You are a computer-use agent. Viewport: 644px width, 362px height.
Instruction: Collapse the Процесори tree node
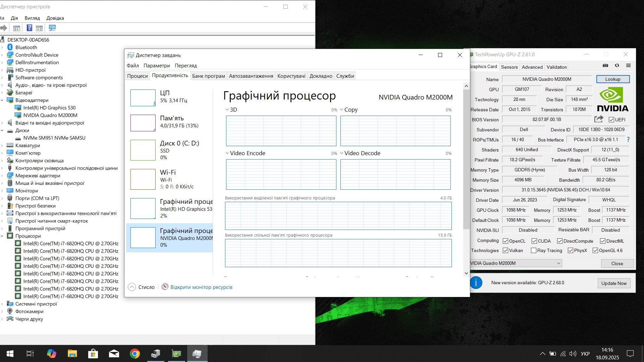pos(2,236)
